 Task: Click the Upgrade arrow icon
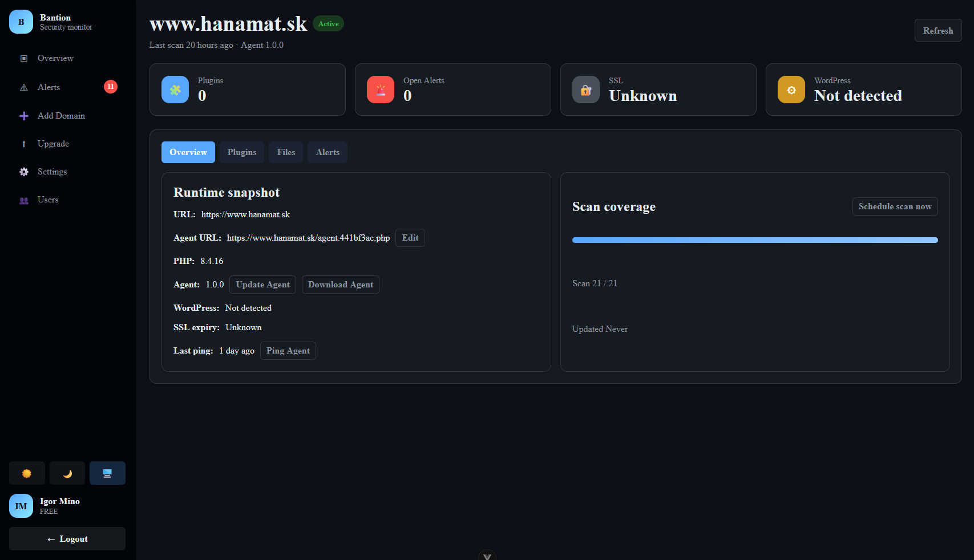24,144
